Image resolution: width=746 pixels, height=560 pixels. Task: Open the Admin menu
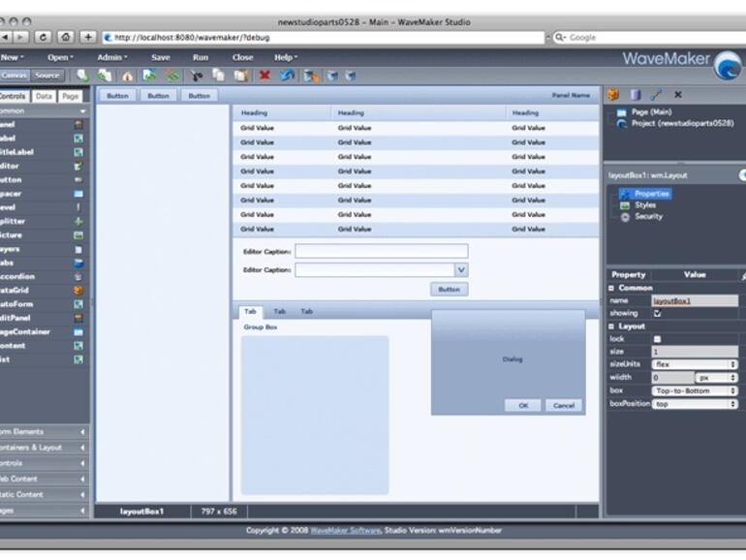pos(109,57)
